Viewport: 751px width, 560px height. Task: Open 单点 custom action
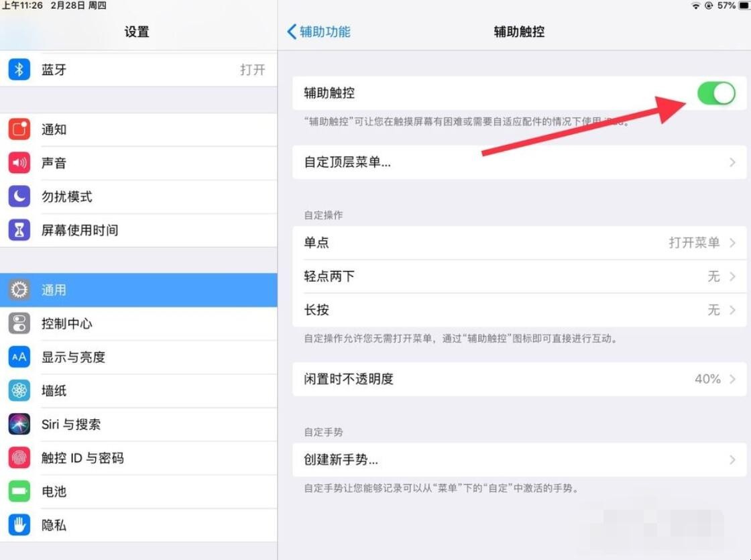click(519, 242)
